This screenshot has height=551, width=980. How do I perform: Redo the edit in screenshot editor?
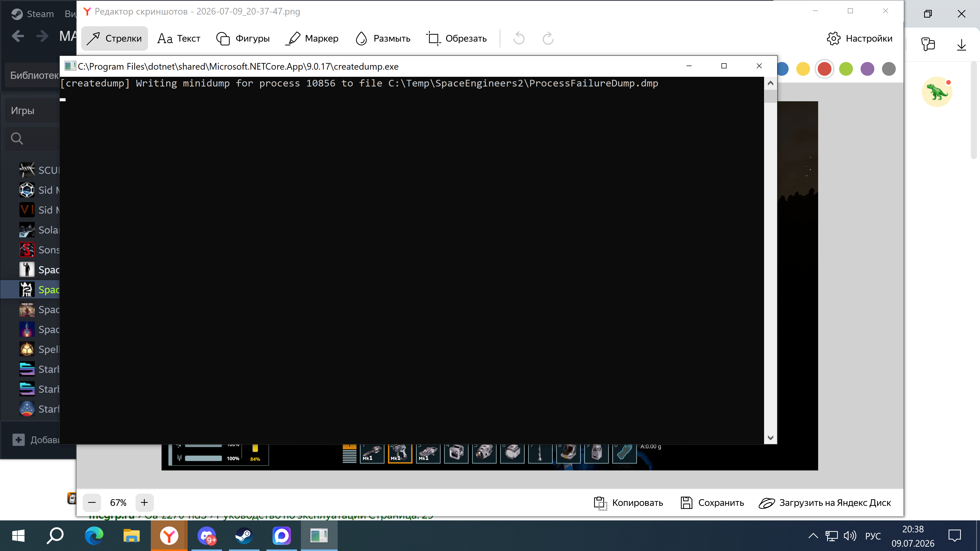548,39
